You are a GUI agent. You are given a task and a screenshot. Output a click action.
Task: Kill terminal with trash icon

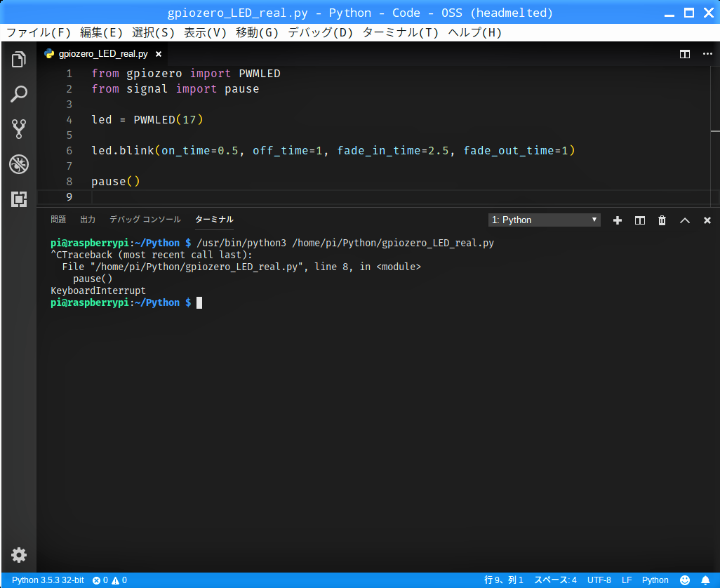coord(662,220)
